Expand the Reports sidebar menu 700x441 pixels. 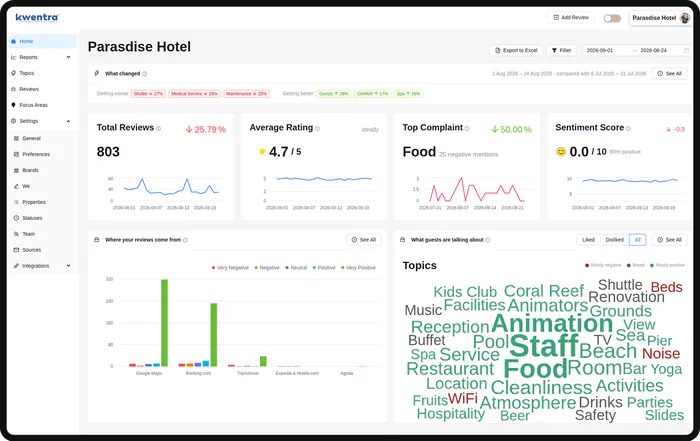pyautogui.click(x=41, y=57)
